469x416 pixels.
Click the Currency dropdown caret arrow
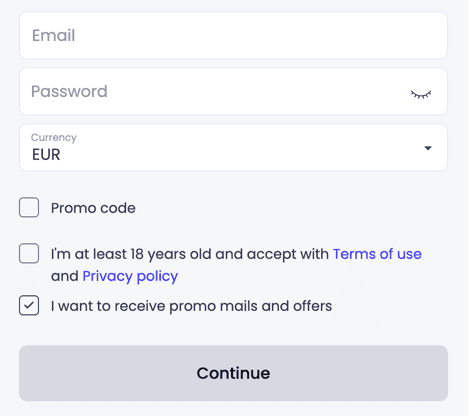pyautogui.click(x=428, y=148)
